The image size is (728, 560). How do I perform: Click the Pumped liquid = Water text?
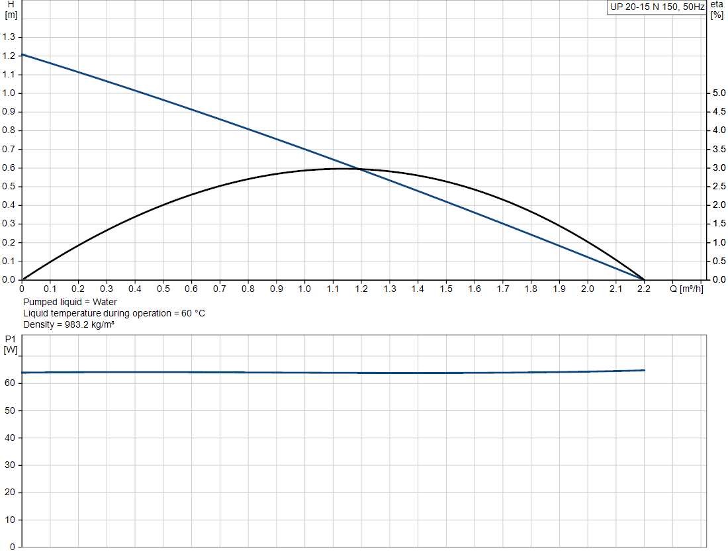tap(70, 302)
